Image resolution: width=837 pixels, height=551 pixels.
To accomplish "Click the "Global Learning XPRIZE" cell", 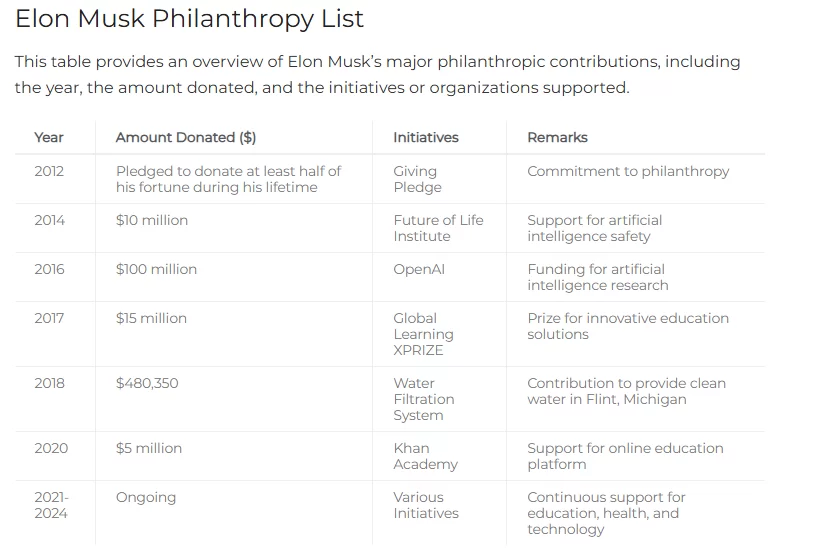I will click(x=423, y=334).
